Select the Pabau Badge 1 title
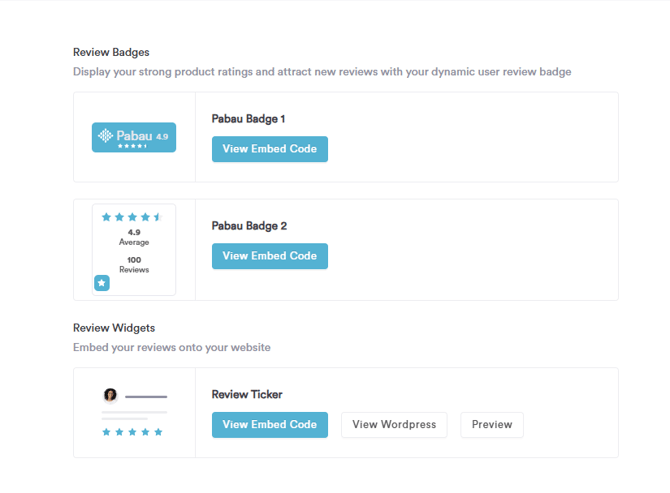This screenshot has height=493, width=670. [x=248, y=119]
